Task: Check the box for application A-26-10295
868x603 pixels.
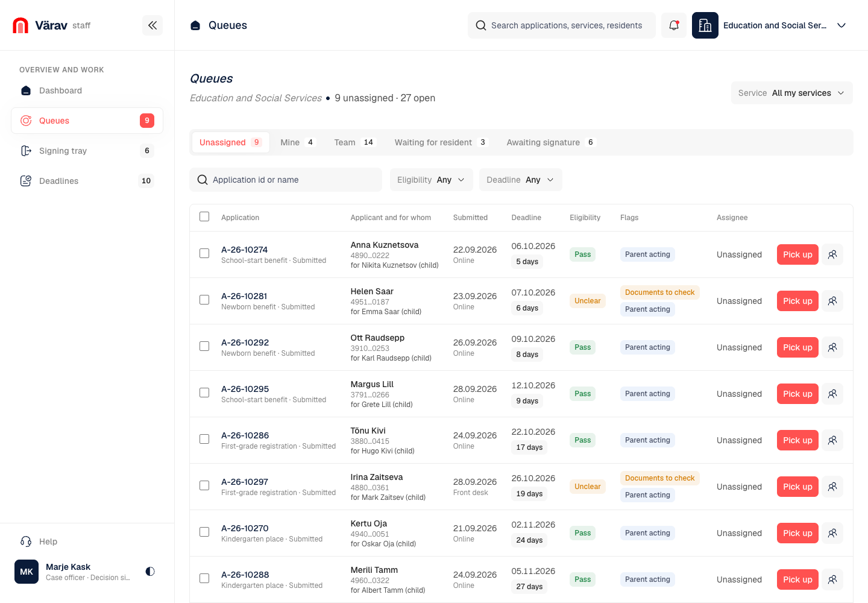Action: point(204,393)
